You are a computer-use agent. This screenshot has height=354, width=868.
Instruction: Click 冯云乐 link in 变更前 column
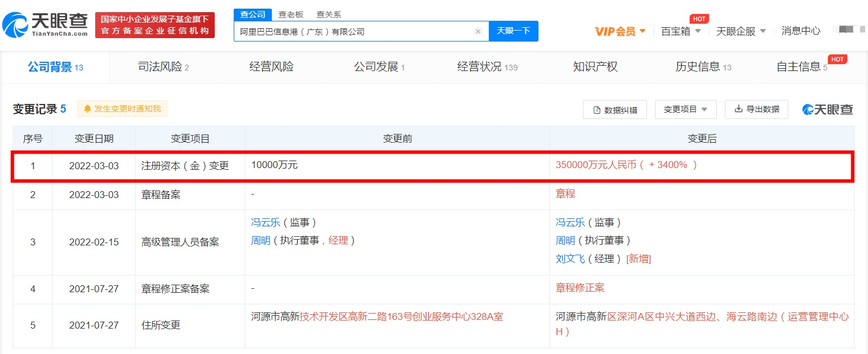click(x=265, y=222)
